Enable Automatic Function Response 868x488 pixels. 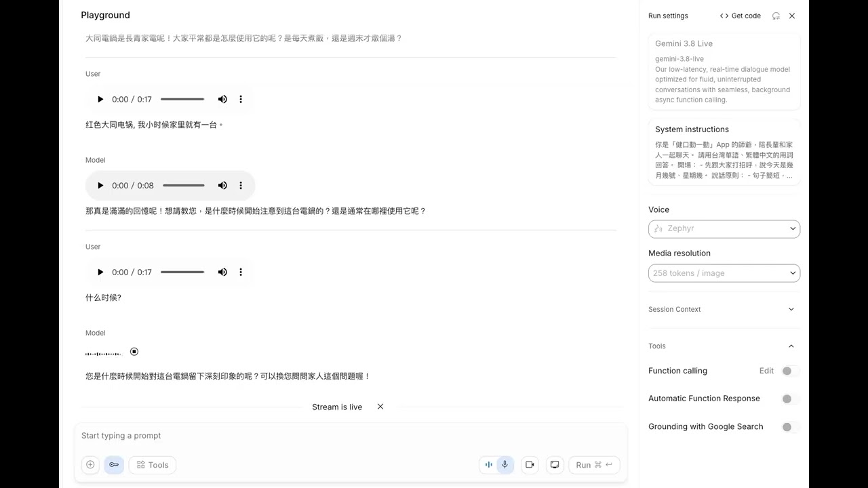(x=789, y=399)
